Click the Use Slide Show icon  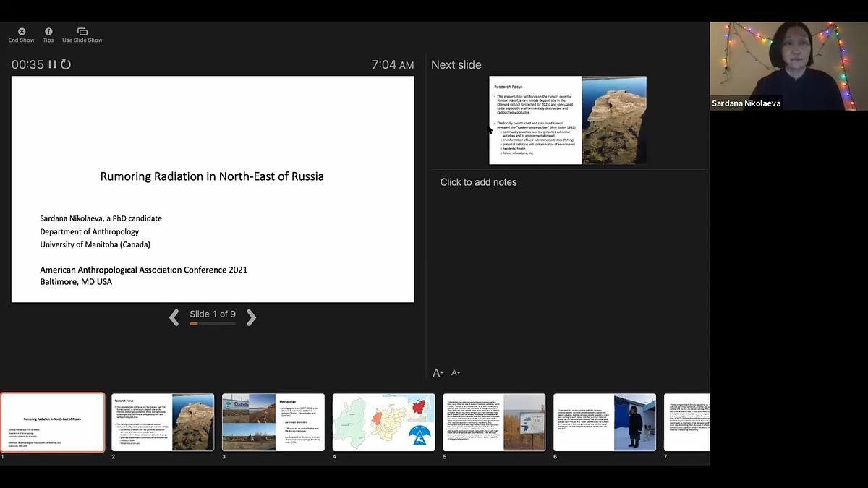pos(82,32)
